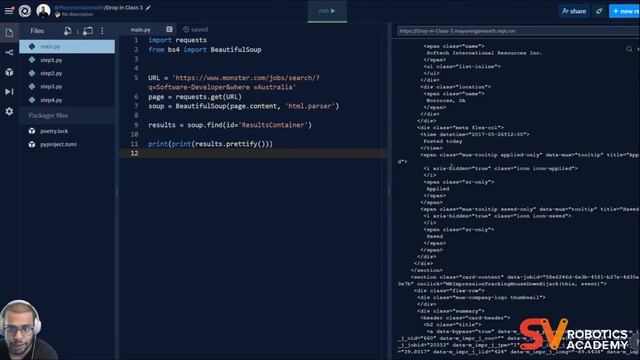
Task: Click the icon beside the main.py tab
Action: [169, 29]
